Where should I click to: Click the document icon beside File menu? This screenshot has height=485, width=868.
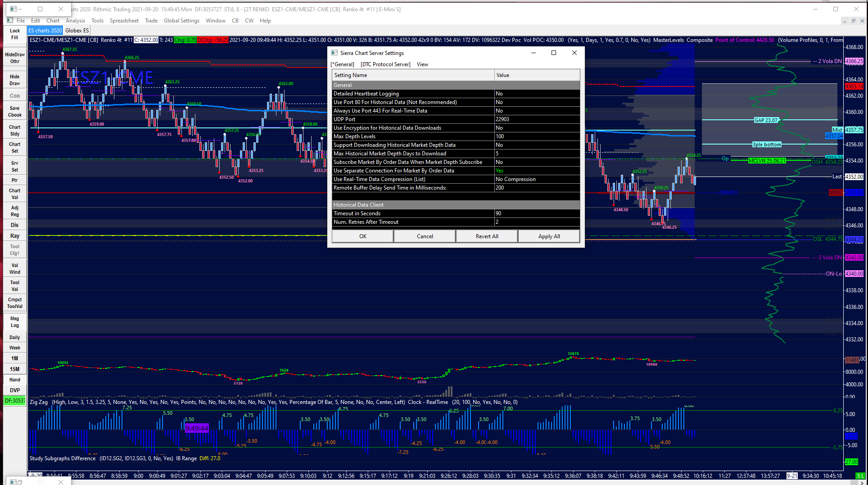9,20
